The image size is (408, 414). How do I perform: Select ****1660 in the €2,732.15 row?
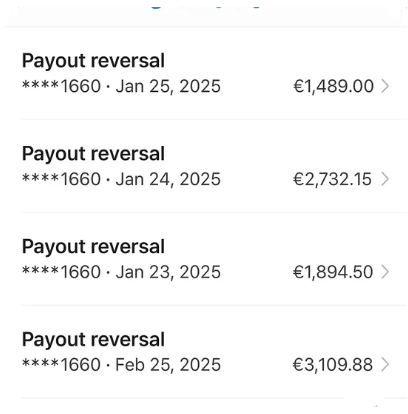point(61,179)
